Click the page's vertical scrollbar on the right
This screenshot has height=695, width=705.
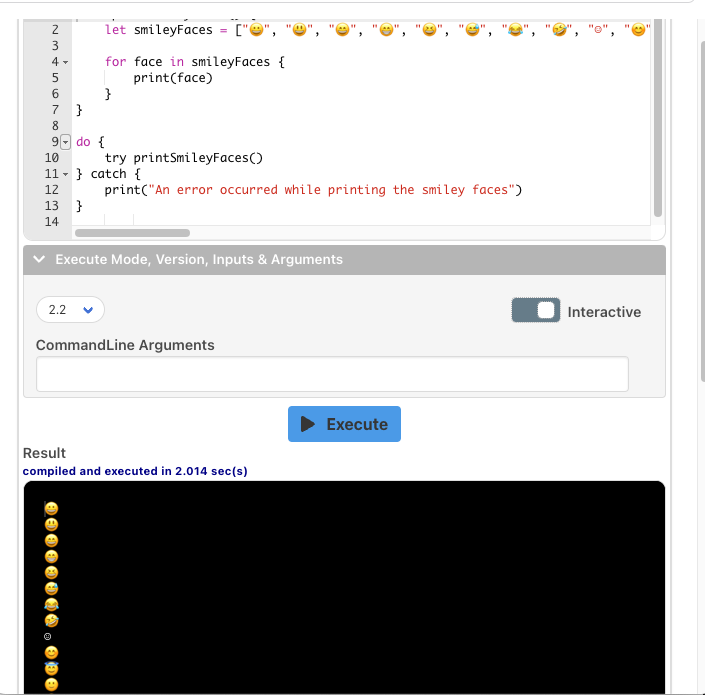[x=703, y=211]
